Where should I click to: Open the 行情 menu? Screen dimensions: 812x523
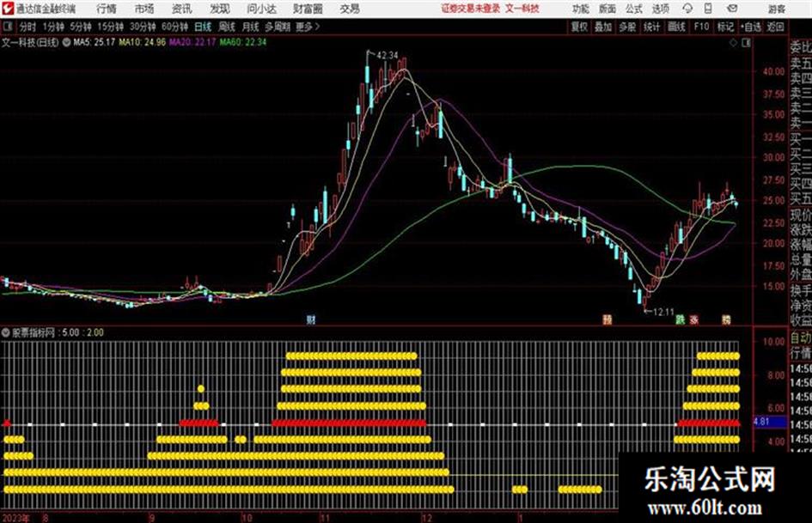tap(107, 9)
